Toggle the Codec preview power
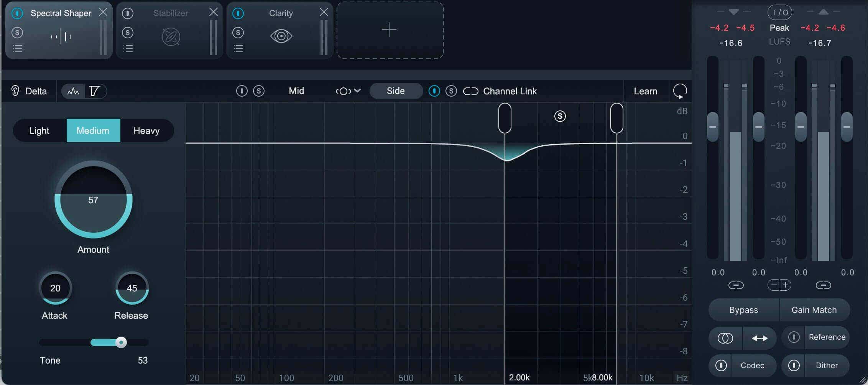 click(721, 365)
